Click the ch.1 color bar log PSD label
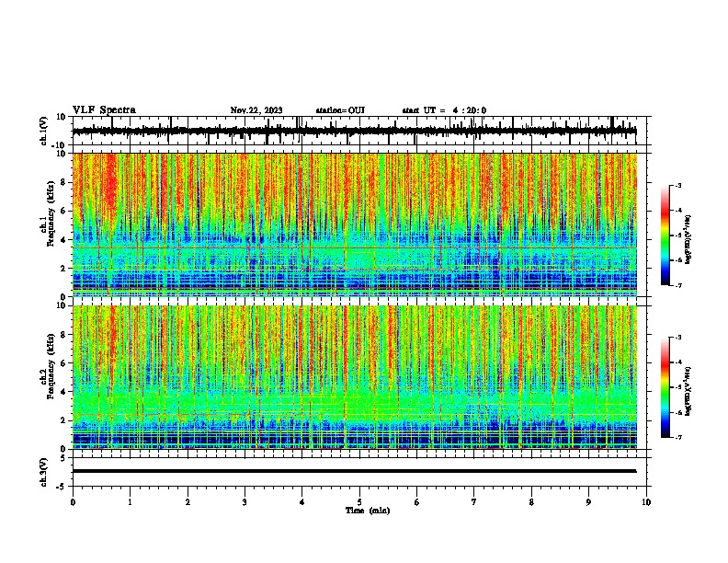Screen dimensions: 728x563 [x=688, y=239]
